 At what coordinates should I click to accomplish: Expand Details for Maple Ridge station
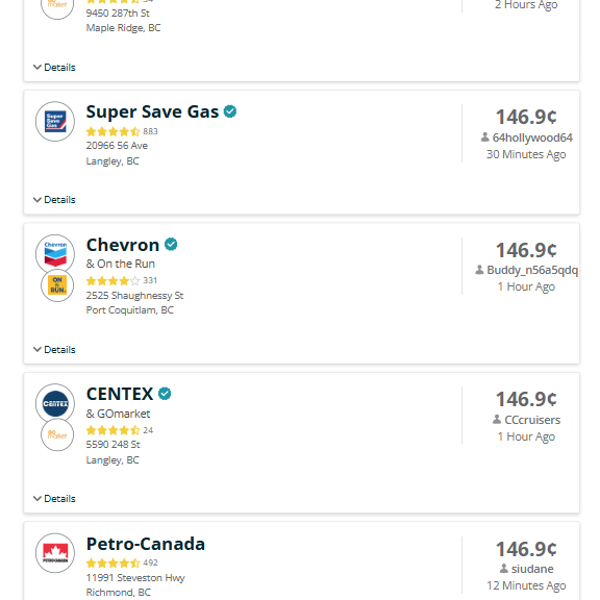click(54, 68)
